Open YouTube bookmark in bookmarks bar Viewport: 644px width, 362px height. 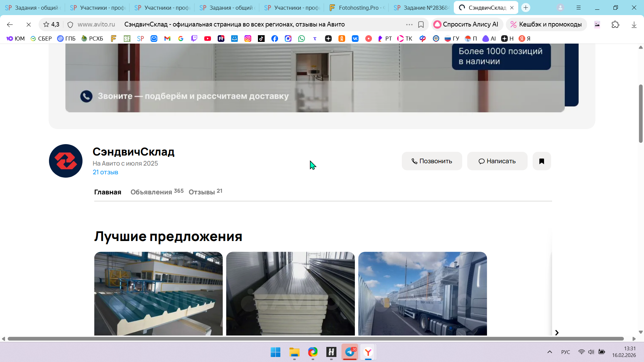point(208,39)
